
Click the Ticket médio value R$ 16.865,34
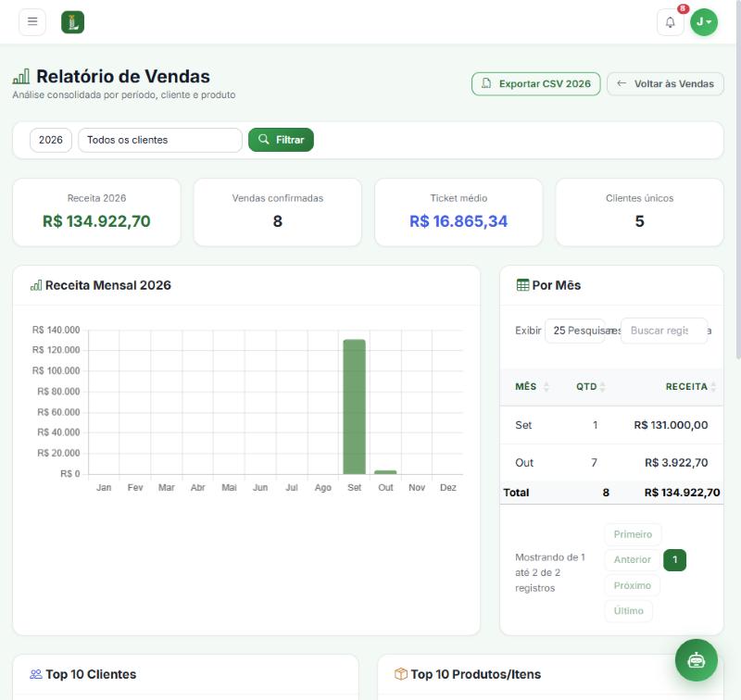(x=458, y=221)
